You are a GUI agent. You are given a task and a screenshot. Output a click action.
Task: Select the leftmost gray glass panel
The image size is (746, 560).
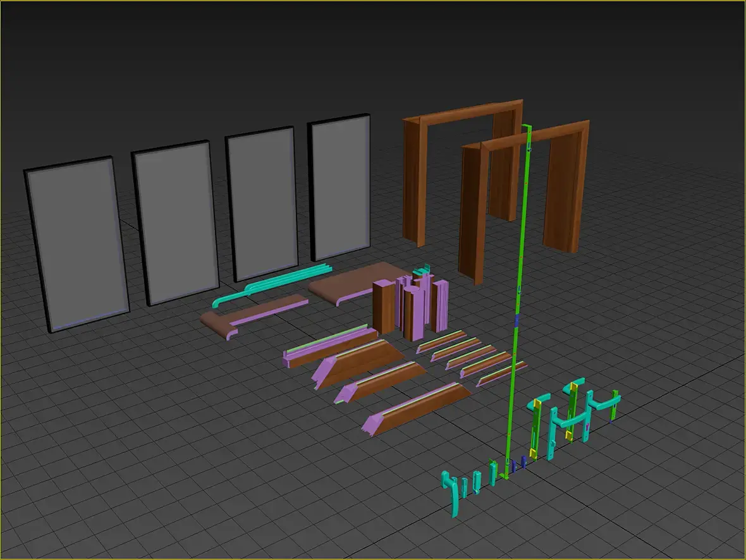(77, 243)
